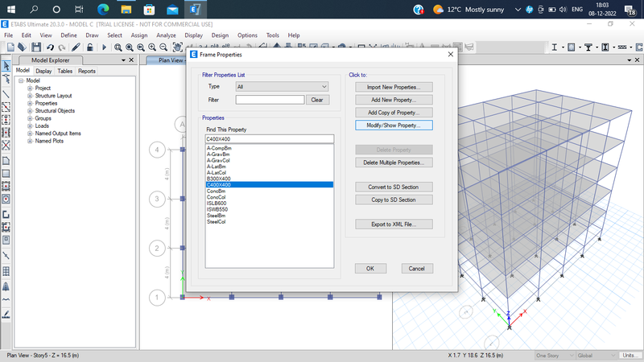Click Export to XML File button
Screen dimensions: 644x362
tap(394, 224)
